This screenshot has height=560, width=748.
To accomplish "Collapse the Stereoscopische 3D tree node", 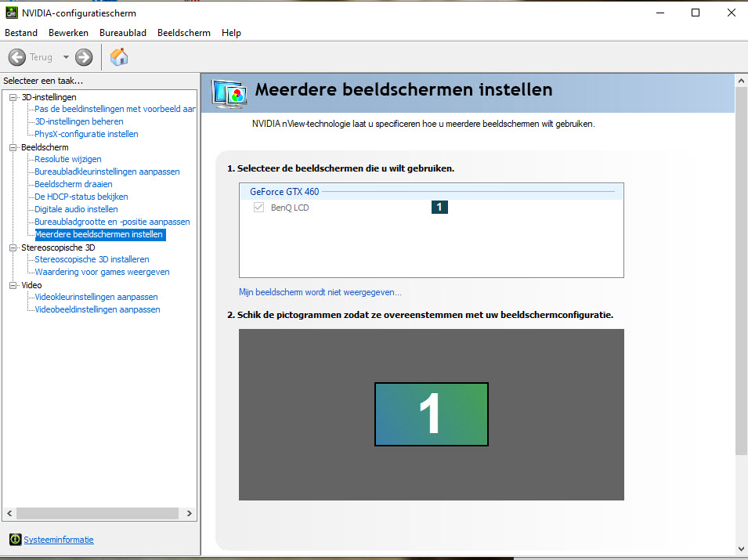I will [13, 247].
